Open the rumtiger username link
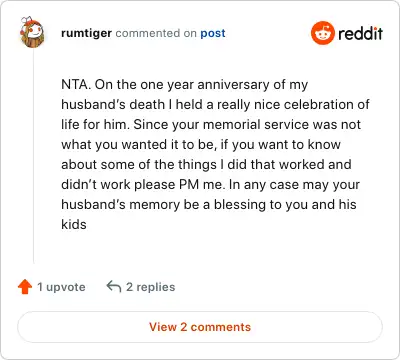 click(x=86, y=33)
